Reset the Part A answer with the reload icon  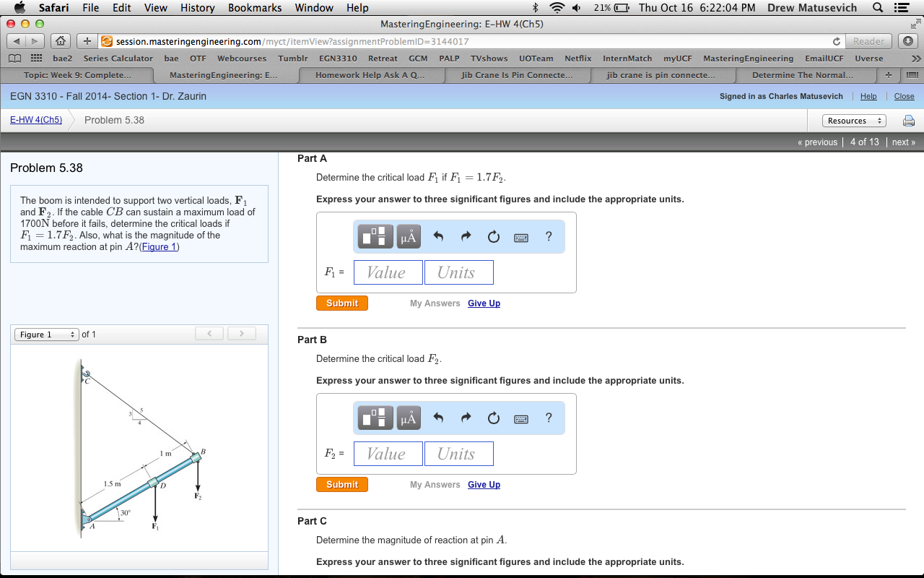[493, 236]
